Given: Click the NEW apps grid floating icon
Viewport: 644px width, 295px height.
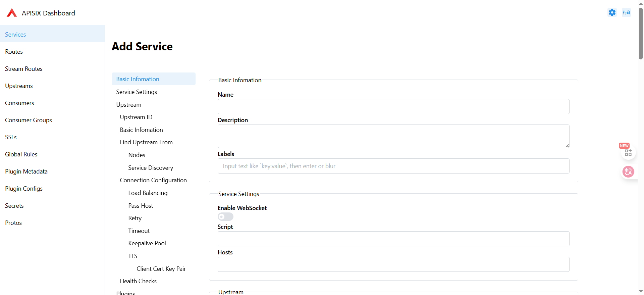Looking at the screenshot, I should click(x=628, y=152).
